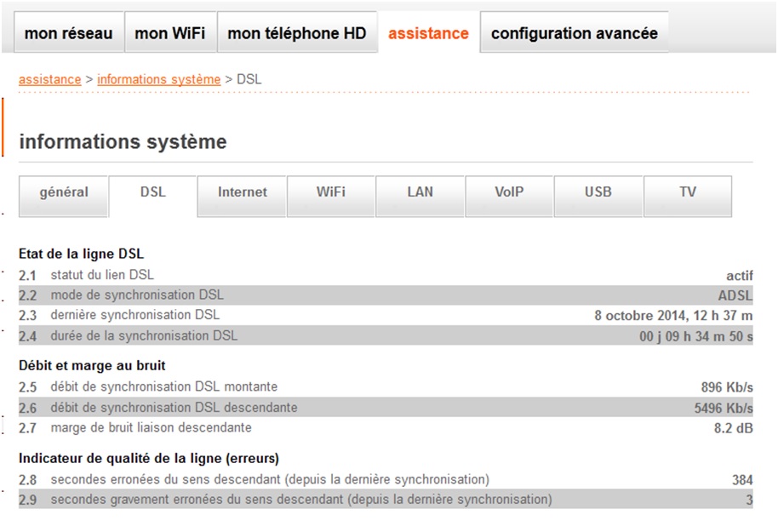This screenshot has width=778, height=532.
Task: Select the orange 'assistance' top navigation tab
Action: click(x=428, y=33)
